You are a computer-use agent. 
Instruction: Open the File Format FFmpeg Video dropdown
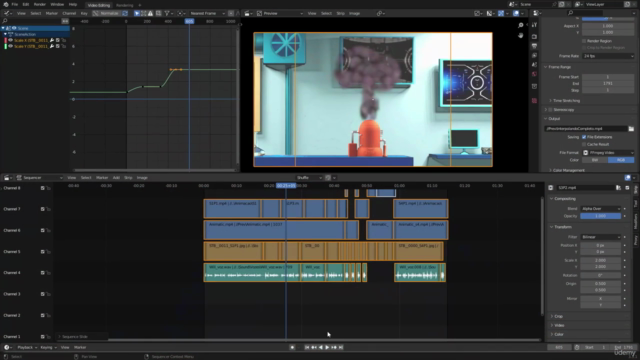[608, 153]
